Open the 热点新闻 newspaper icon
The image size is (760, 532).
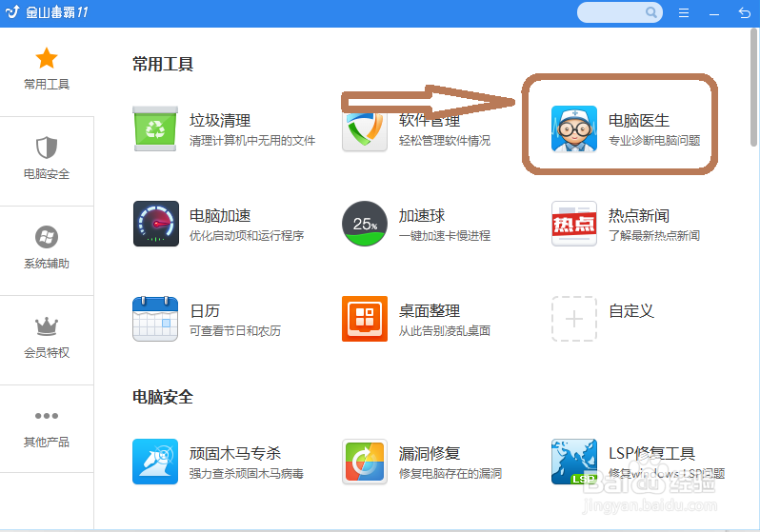(574, 224)
